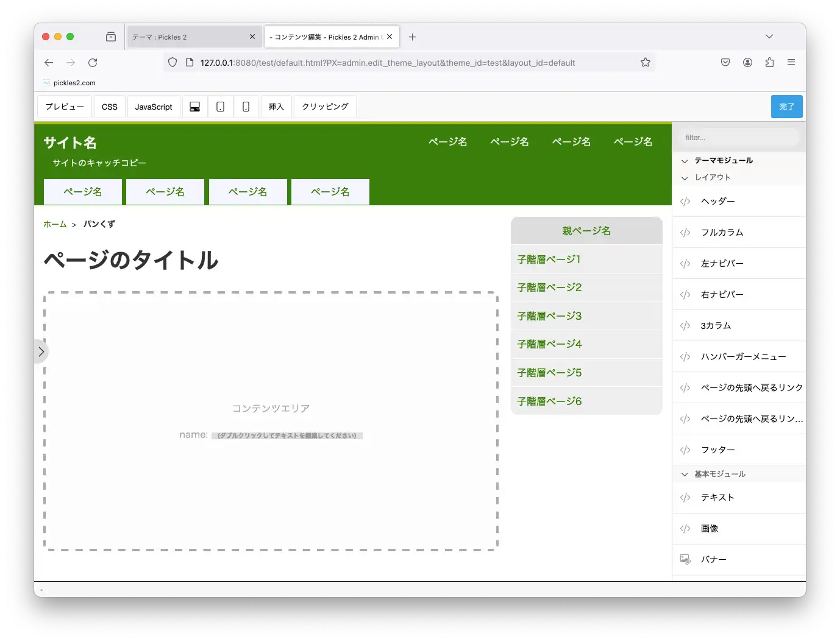Open the Firefox account icon

pos(747,62)
